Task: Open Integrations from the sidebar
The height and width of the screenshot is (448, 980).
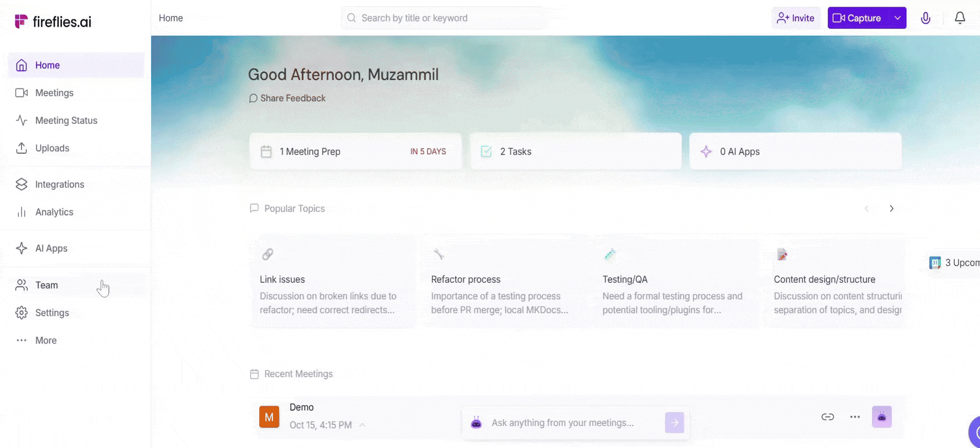Action: coord(59,185)
